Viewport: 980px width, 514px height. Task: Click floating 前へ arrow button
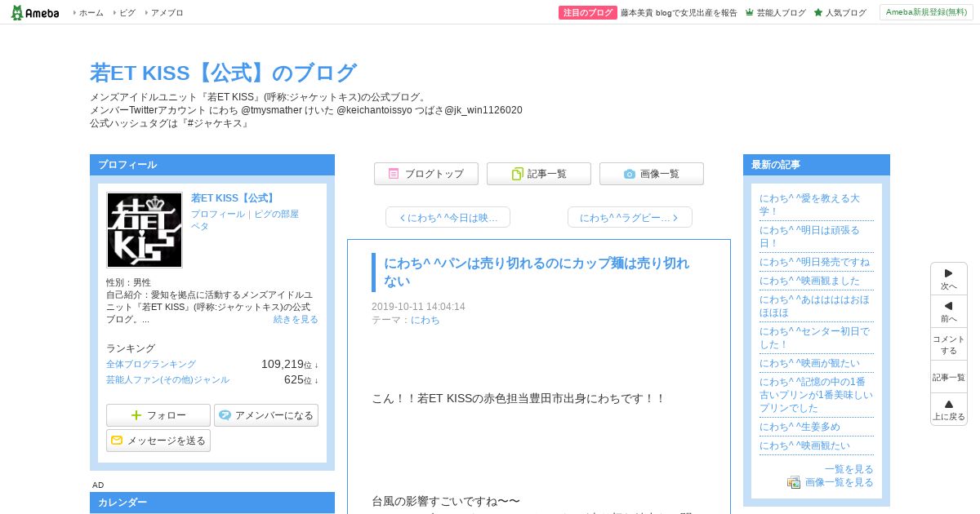(x=949, y=312)
